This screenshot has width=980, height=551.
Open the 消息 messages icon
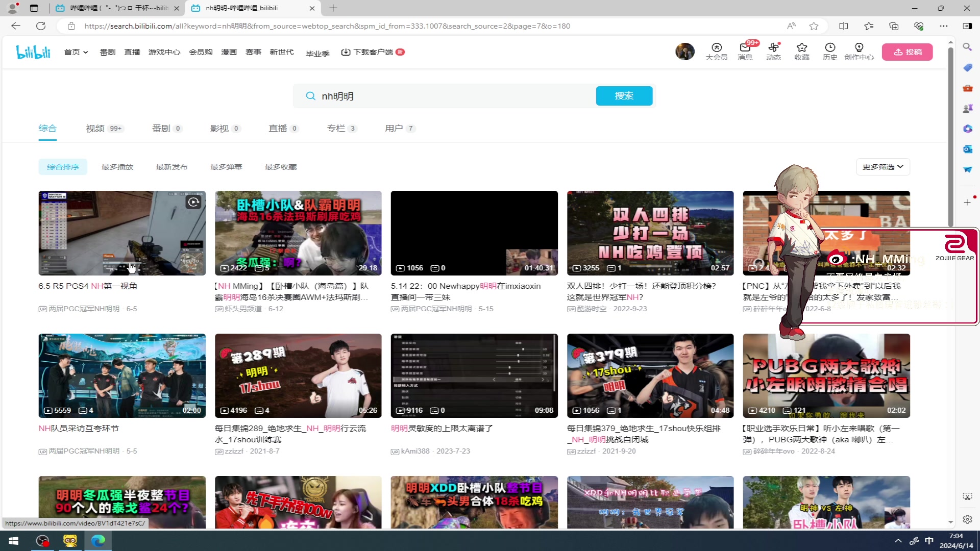[745, 52]
